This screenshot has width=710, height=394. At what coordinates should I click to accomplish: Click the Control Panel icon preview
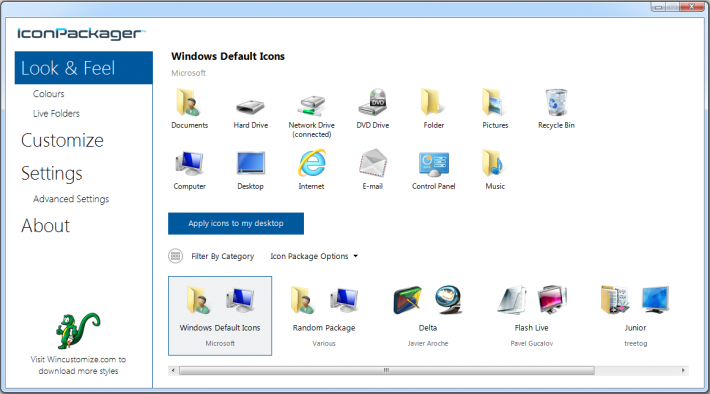[x=434, y=164]
